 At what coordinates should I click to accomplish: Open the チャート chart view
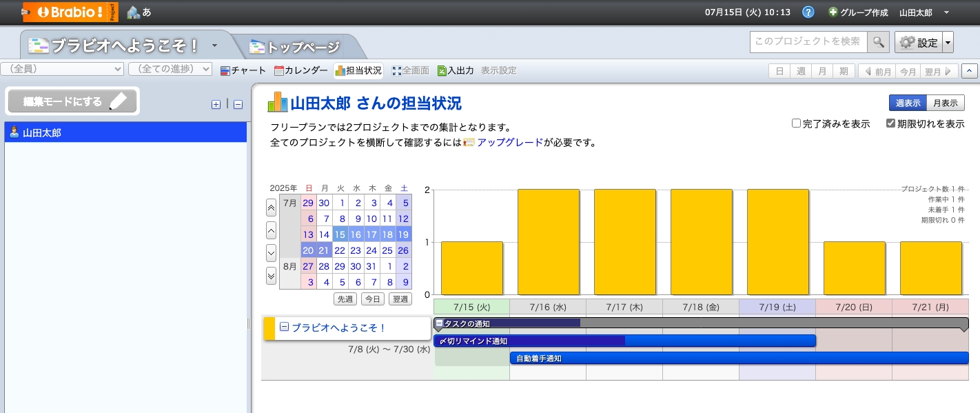pos(243,70)
